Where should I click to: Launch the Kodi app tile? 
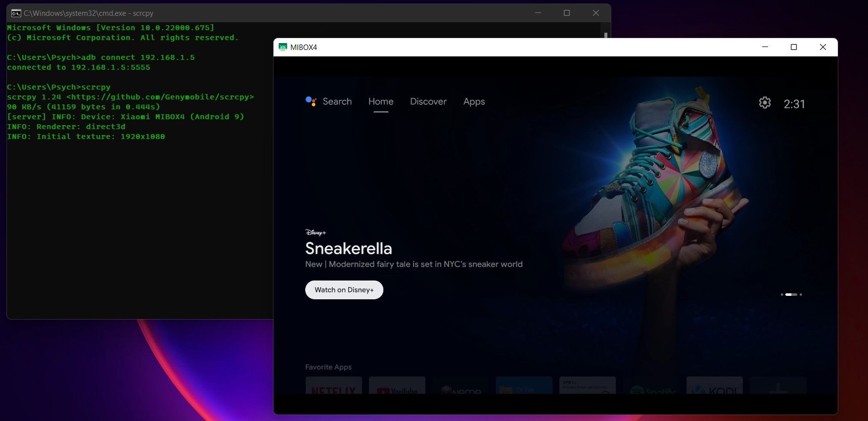click(x=715, y=385)
